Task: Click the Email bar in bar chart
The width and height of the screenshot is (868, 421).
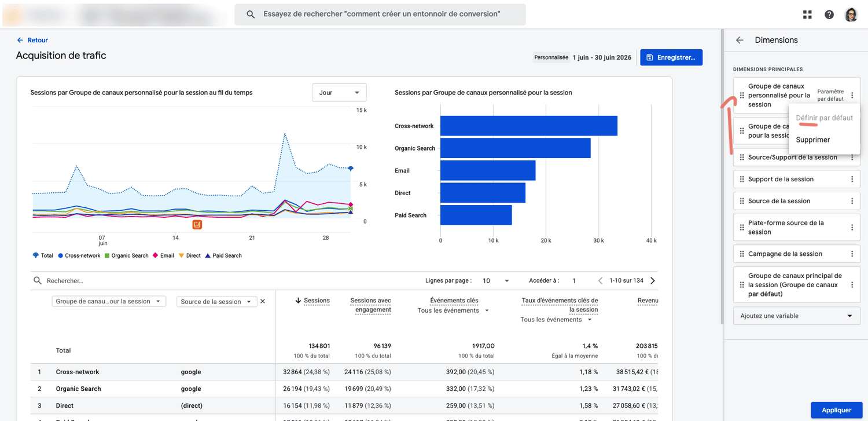Action: pyautogui.click(x=488, y=171)
